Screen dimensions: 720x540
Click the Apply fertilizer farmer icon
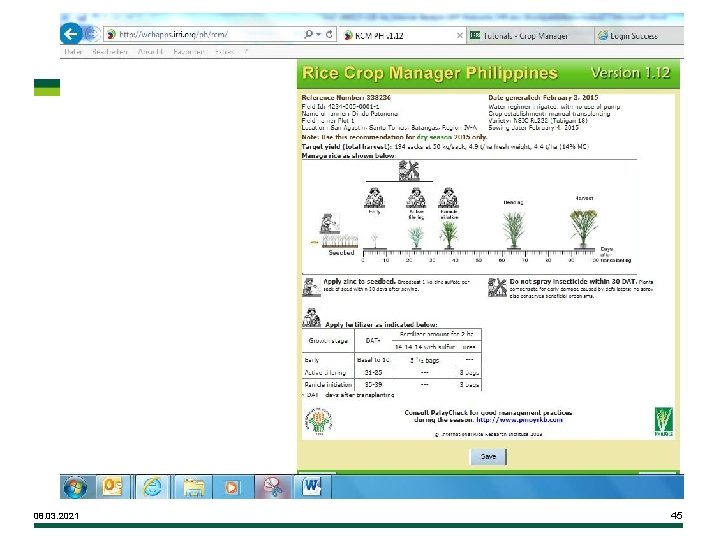311,318
